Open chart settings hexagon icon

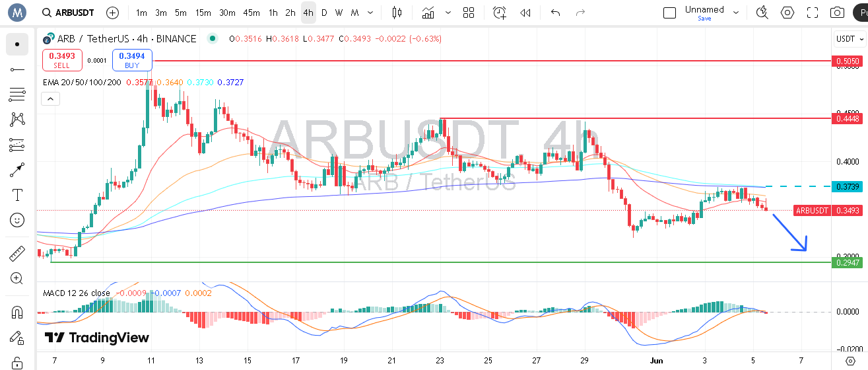787,13
